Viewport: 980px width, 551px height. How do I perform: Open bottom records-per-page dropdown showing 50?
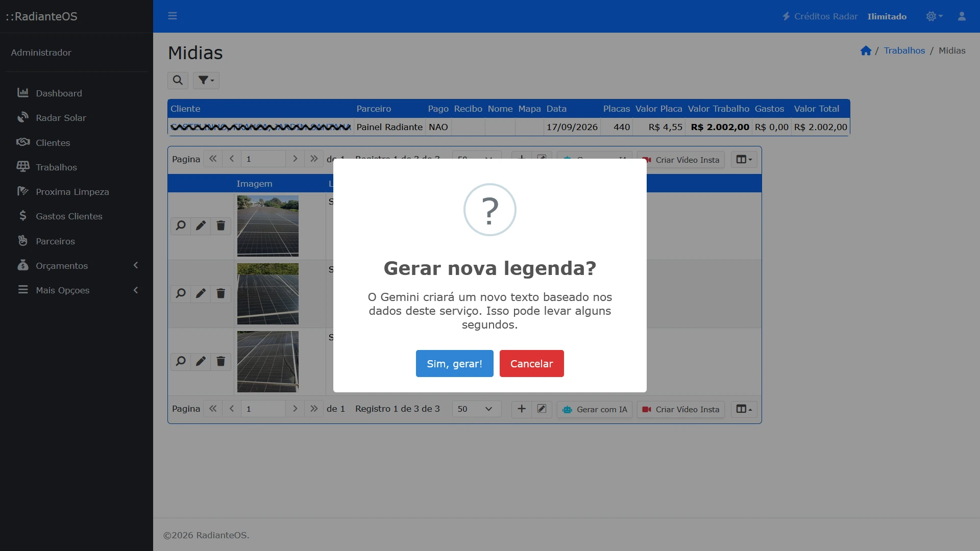tap(476, 409)
